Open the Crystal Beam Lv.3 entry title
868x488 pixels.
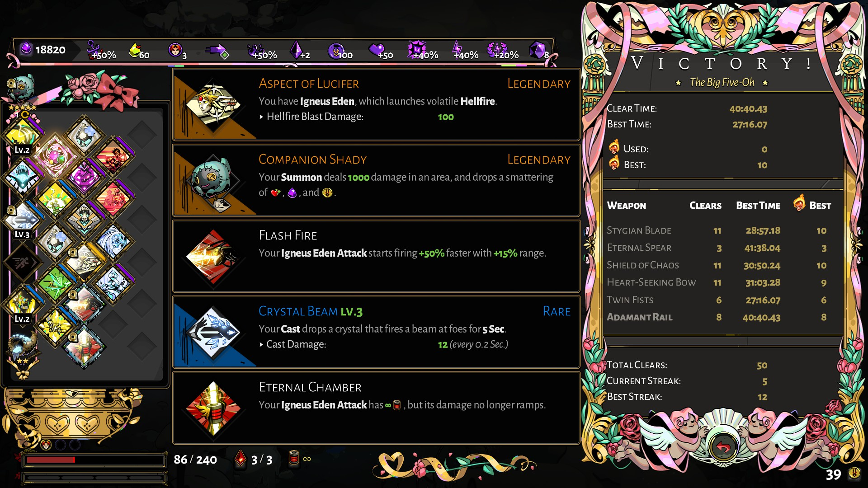pos(311,311)
